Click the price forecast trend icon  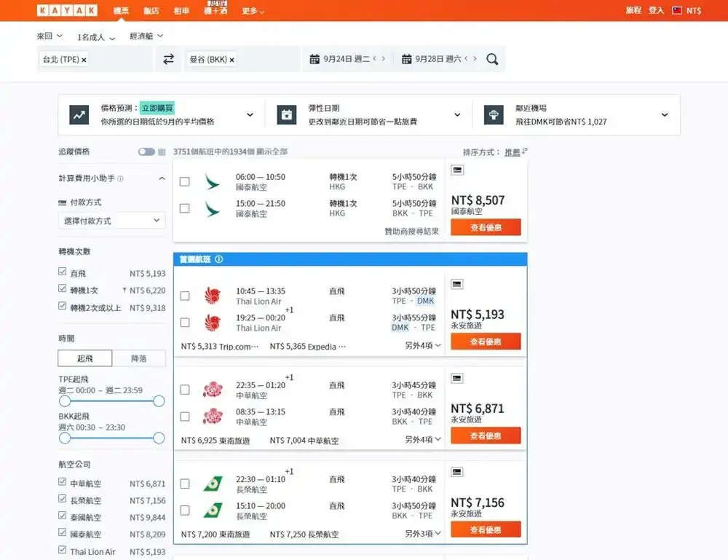coord(79,114)
